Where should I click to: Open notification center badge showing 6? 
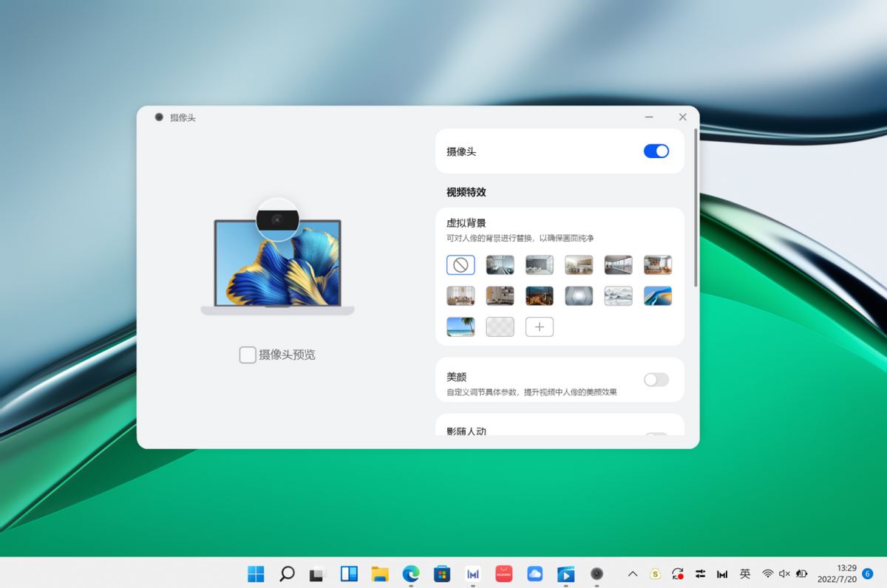point(868,574)
